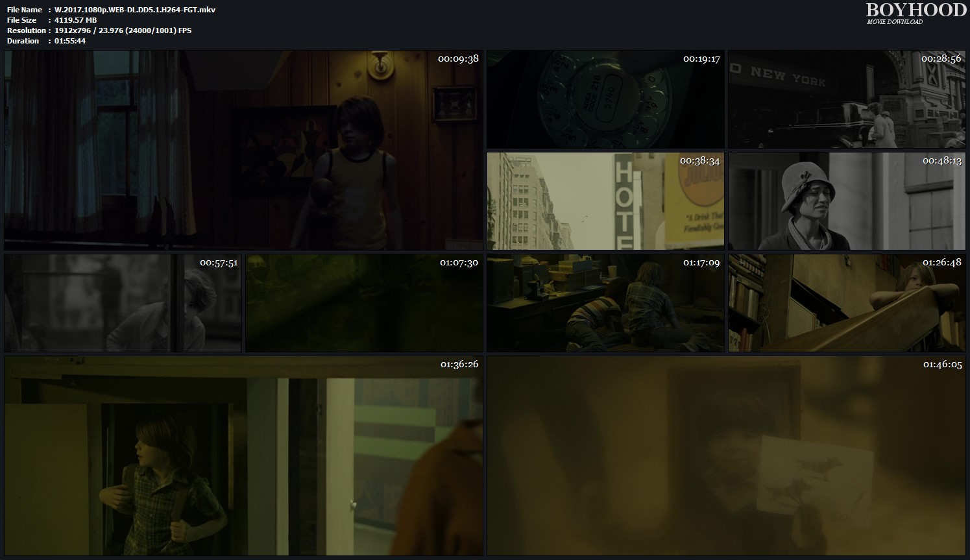
Task: Open the rotary phone dial thumbnail
Action: pyautogui.click(x=605, y=101)
